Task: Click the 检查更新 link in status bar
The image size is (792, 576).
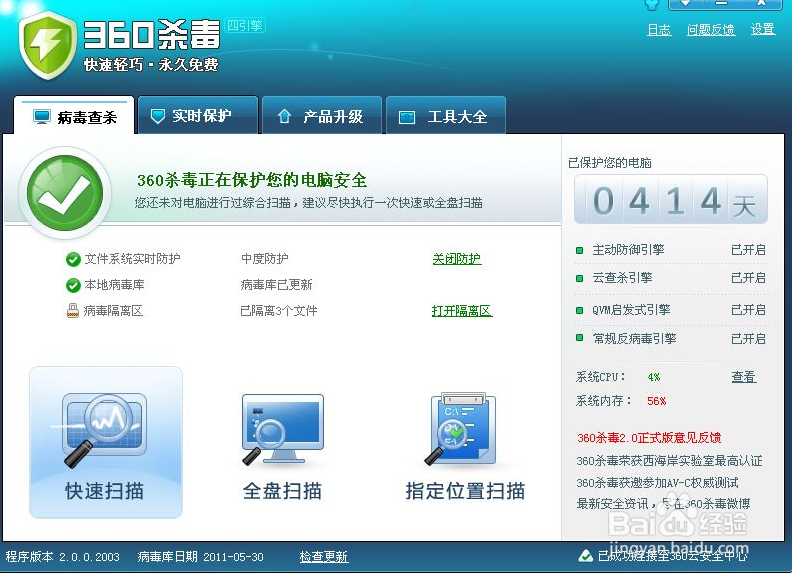Action: [x=324, y=557]
